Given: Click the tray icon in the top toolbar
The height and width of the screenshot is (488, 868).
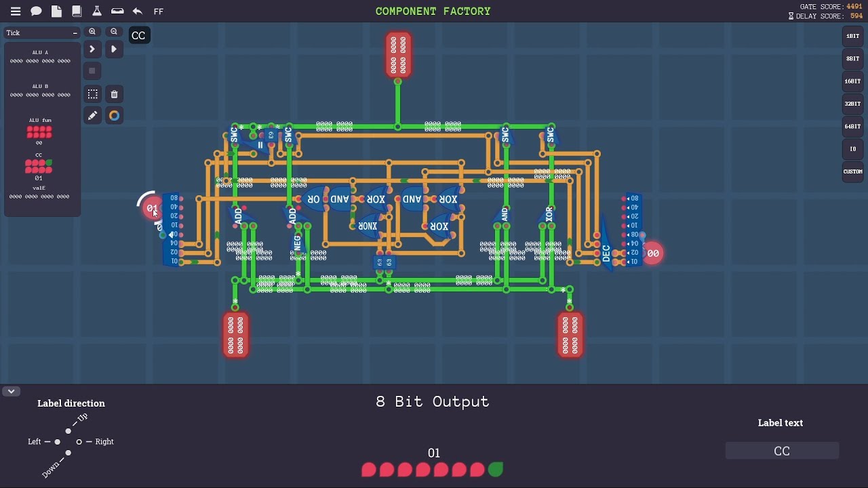Looking at the screenshot, I should [x=117, y=12].
